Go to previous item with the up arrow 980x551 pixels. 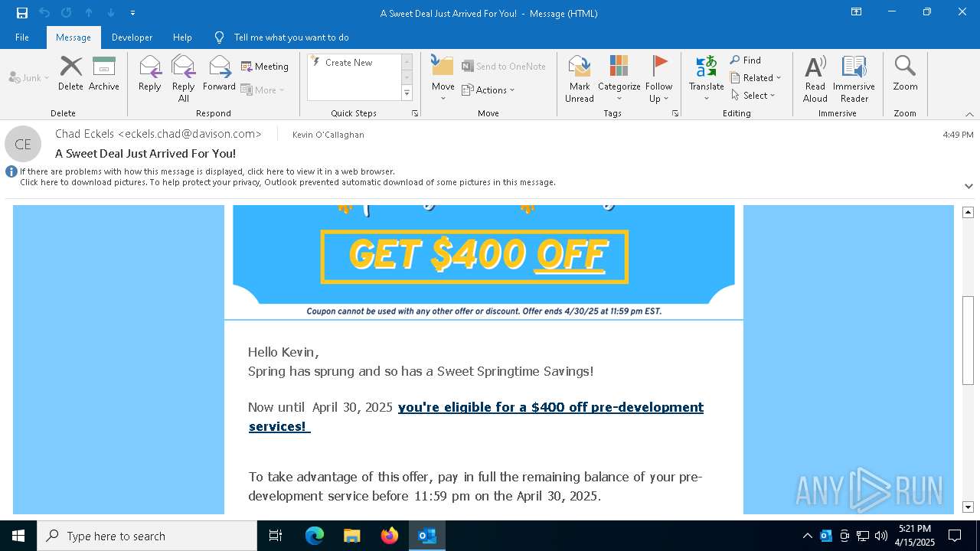[x=89, y=13]
